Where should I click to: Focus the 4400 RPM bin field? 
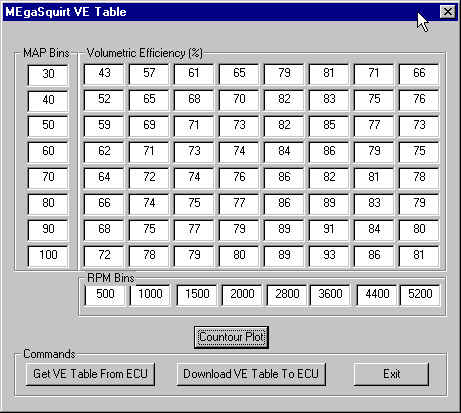(377, 295)
